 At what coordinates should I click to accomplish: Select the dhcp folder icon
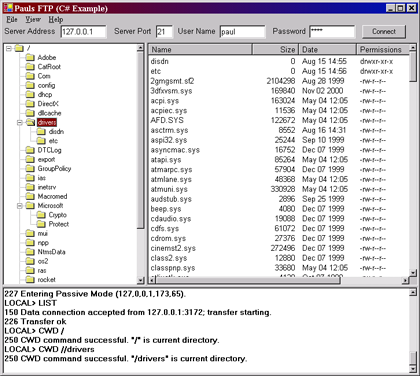tap(30, 94)
